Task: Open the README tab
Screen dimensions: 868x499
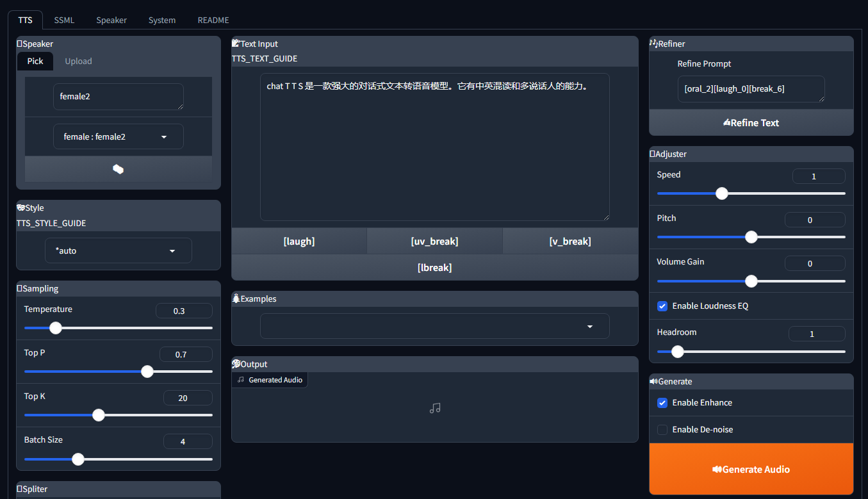Action: 213,20
